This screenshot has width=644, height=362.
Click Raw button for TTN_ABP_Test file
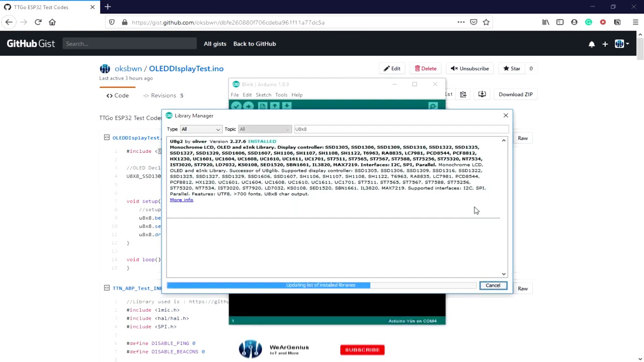(x=523, y=289)
